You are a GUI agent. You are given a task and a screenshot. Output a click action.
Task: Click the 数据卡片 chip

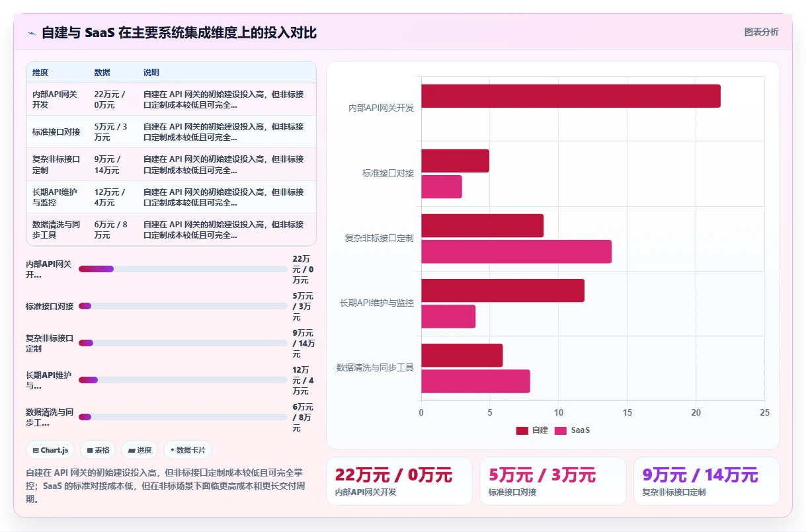coord(188,450)
